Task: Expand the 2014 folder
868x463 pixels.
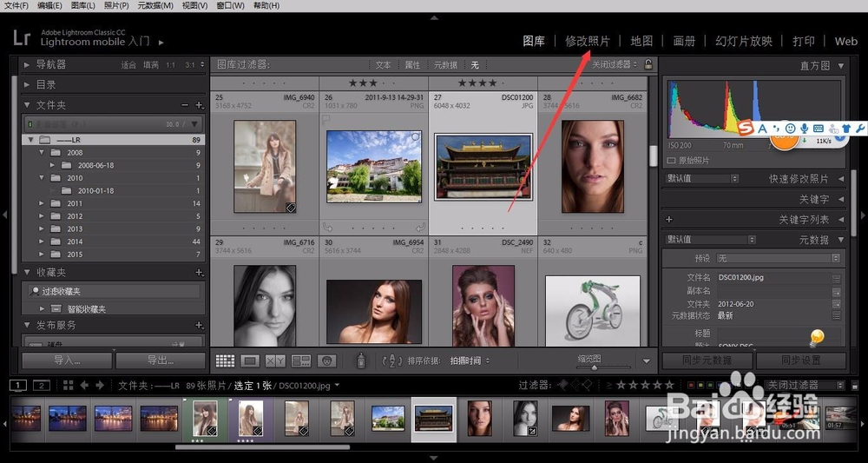Action: tap(42, 241)
